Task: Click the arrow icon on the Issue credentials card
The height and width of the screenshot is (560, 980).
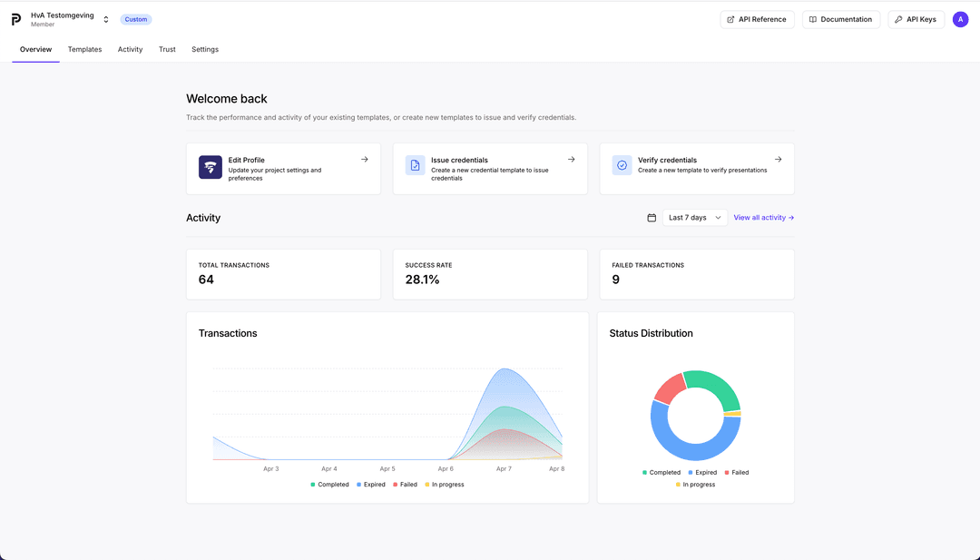Action: click(571, 158)
